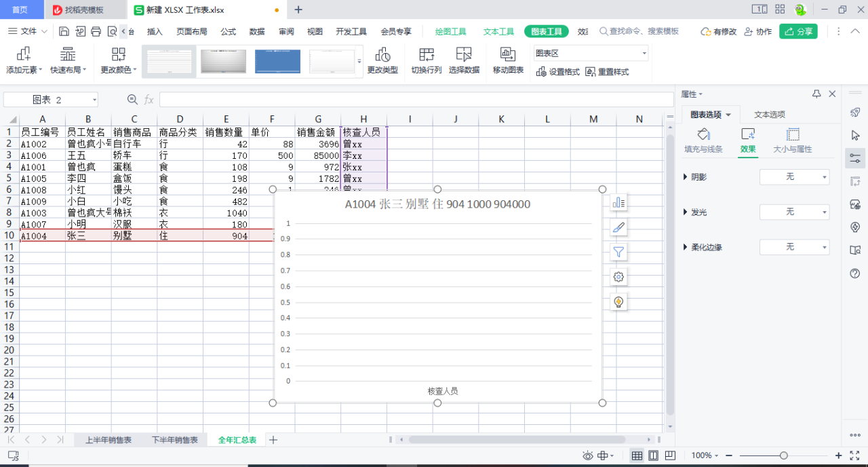Open the 文件 (File) menu
Image resolution: width=868 pixels, height=467 pixels.
[28, 31]
